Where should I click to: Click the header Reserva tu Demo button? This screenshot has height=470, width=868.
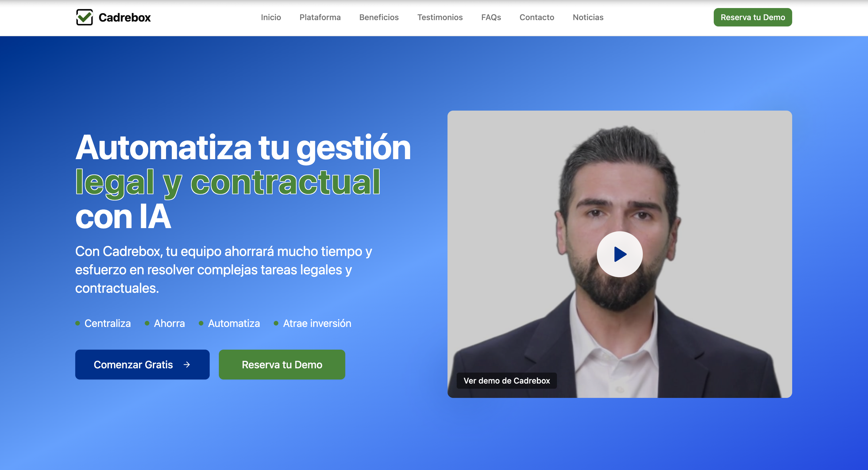pyautogui.click(x=753, y=17)
